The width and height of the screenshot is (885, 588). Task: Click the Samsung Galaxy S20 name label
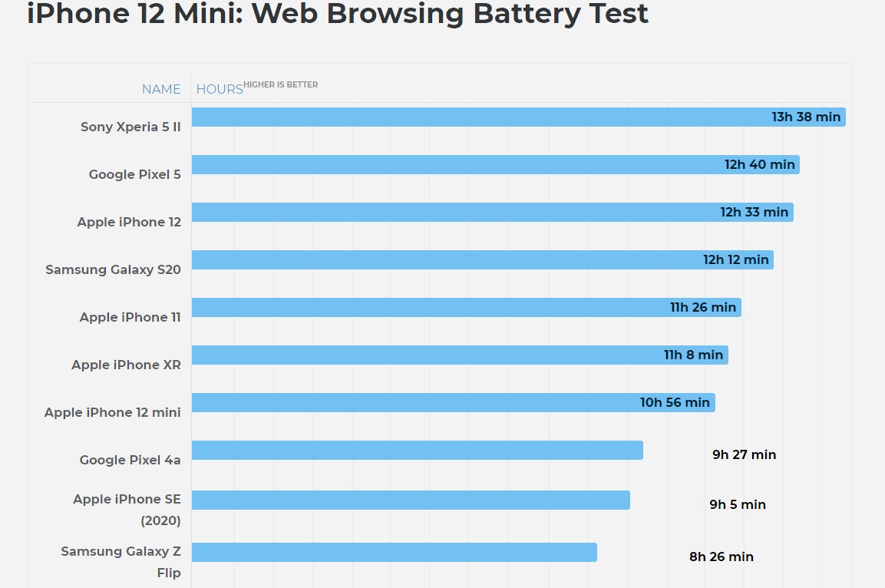(x=113, y=269)
